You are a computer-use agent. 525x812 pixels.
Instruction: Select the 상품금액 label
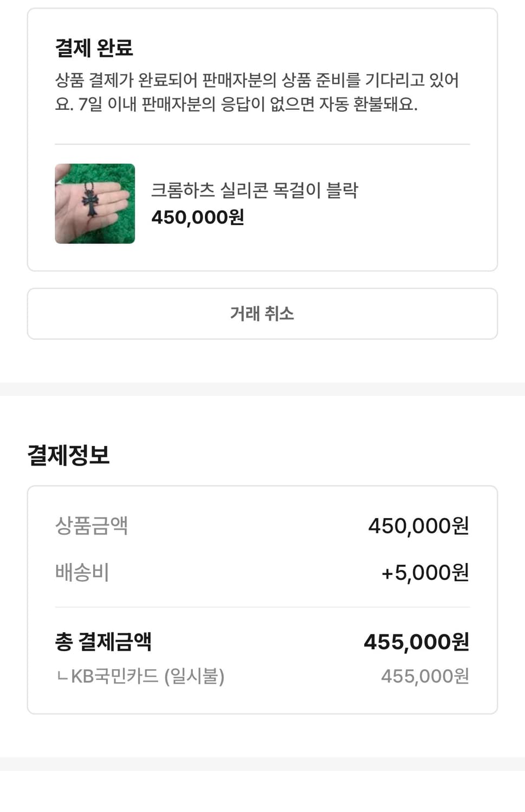[92, 525]
